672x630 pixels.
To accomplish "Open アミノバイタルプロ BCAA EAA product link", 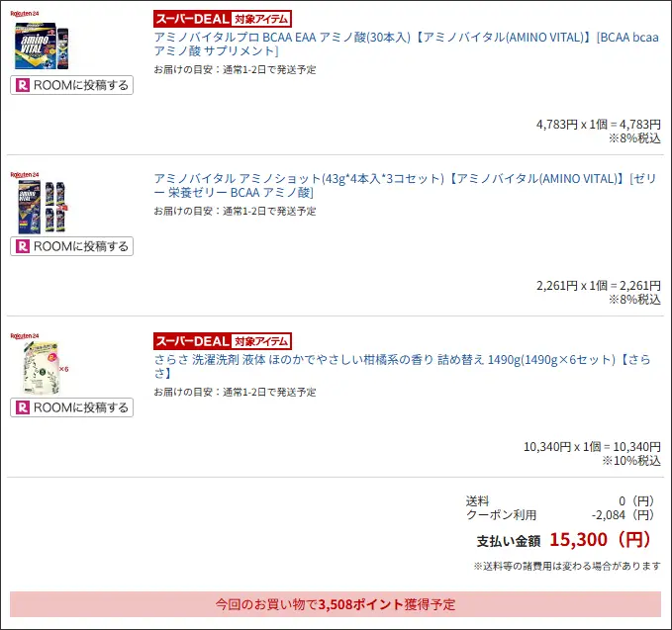I will pyautogui.click(x=406, y=45).
